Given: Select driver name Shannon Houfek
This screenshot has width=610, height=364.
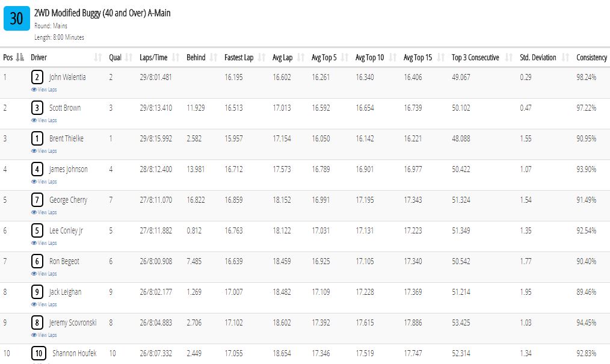Looking at the screenshot, I should [x=75, y=354].
